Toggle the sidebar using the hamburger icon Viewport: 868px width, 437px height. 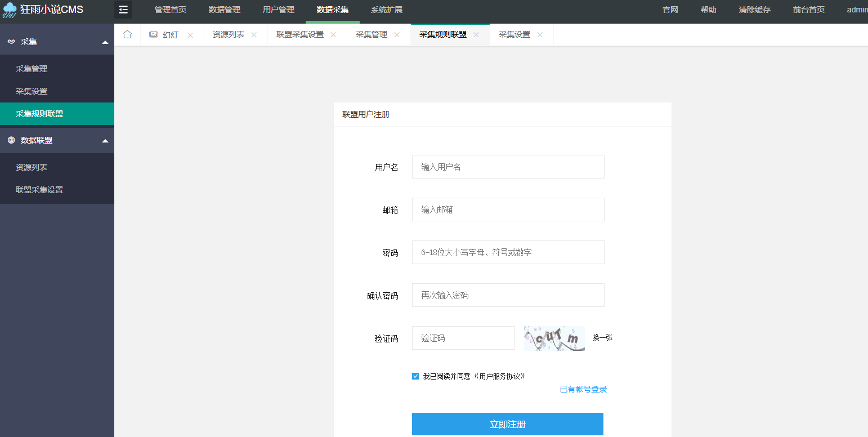[123, 10]
